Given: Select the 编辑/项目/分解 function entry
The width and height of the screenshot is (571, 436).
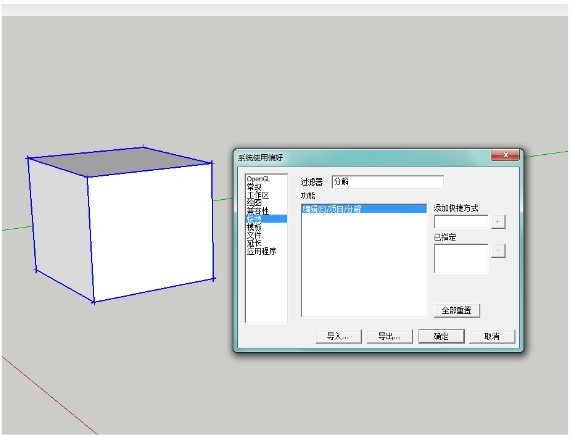Looking at the screenshot, I should (x=364, y=209).
